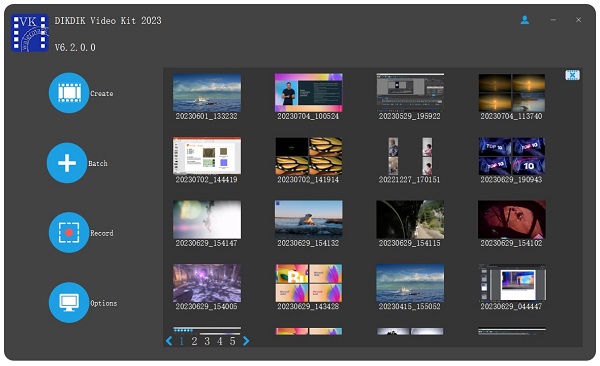Open the 20230601_133232 boat thumbnail

[207, 92]
